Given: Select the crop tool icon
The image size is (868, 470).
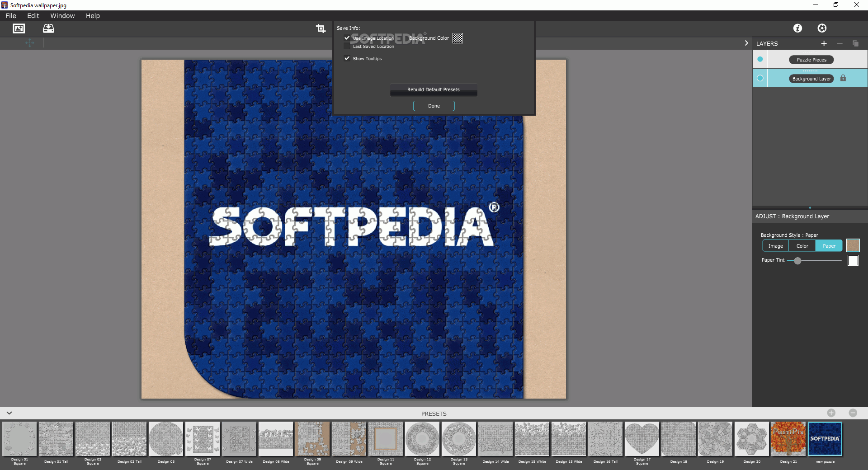Looking at the screenshot, I should [x=321, y=28].
